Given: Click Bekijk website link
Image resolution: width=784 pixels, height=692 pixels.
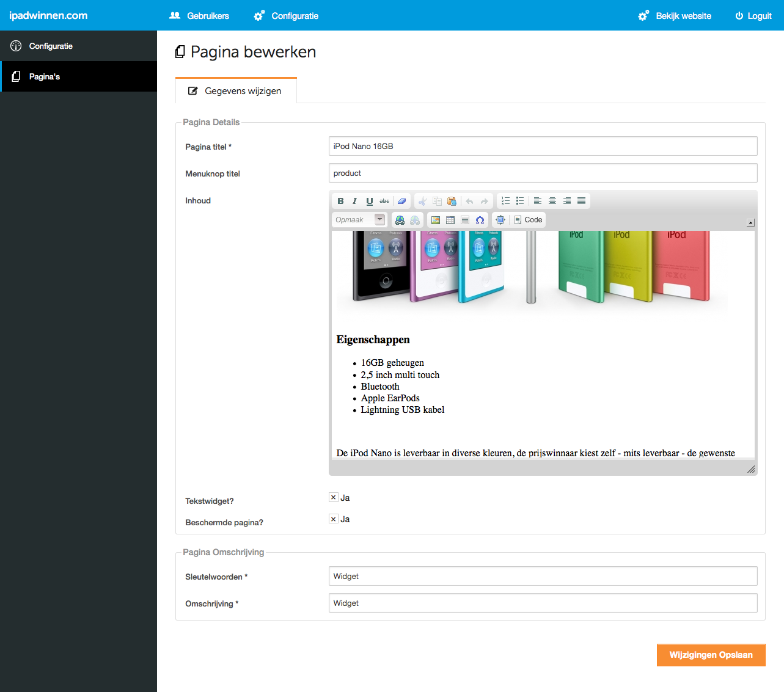Looking at the screenshot, I should coord(675,16).
